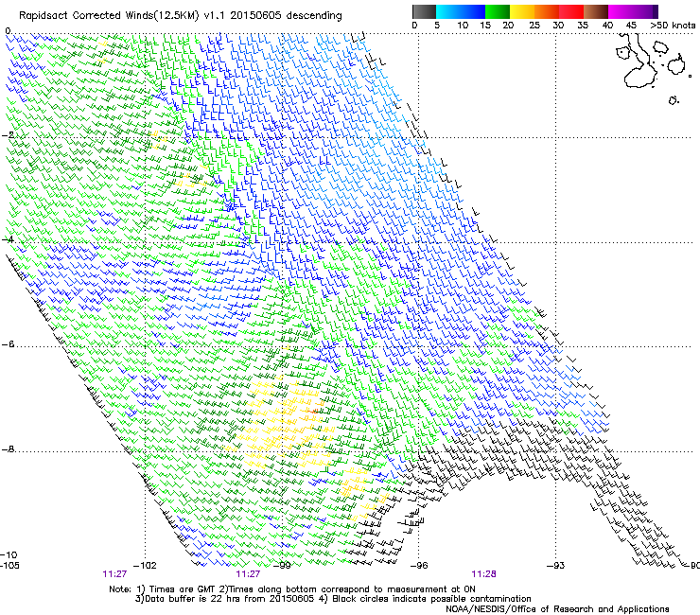Click the '-10' latitude axis label
Viewport: 700px width, 615px height.
point(9,554)
